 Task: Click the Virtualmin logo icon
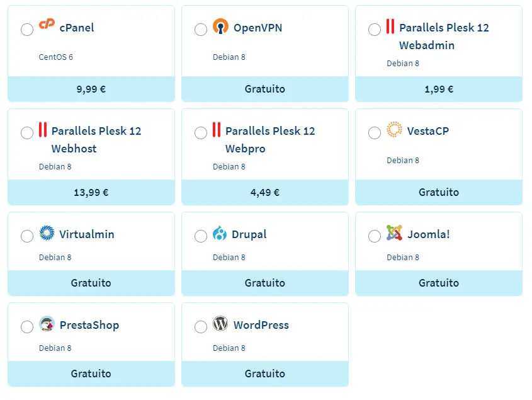[x=47, y=233]
